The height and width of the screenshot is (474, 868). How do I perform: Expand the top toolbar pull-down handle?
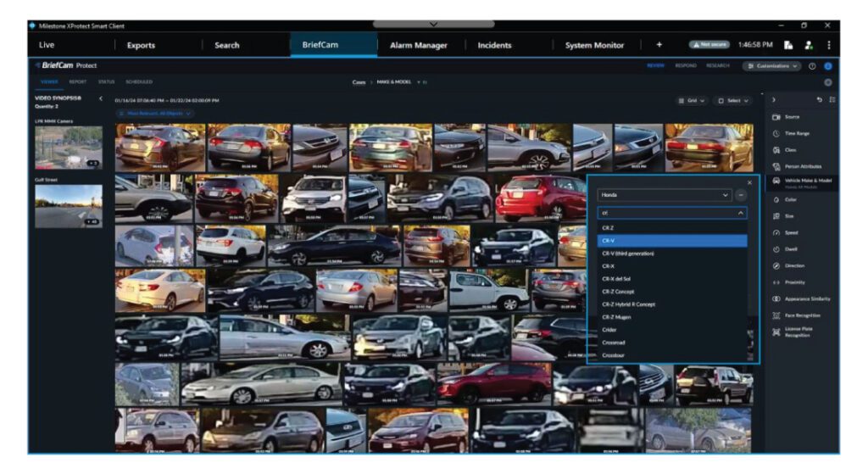point(433,25)
